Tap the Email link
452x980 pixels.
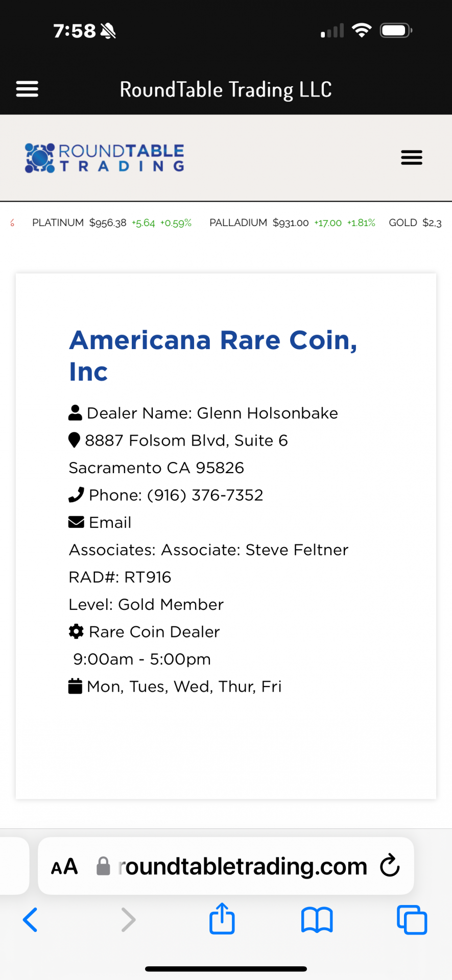(x=110, y=522)
